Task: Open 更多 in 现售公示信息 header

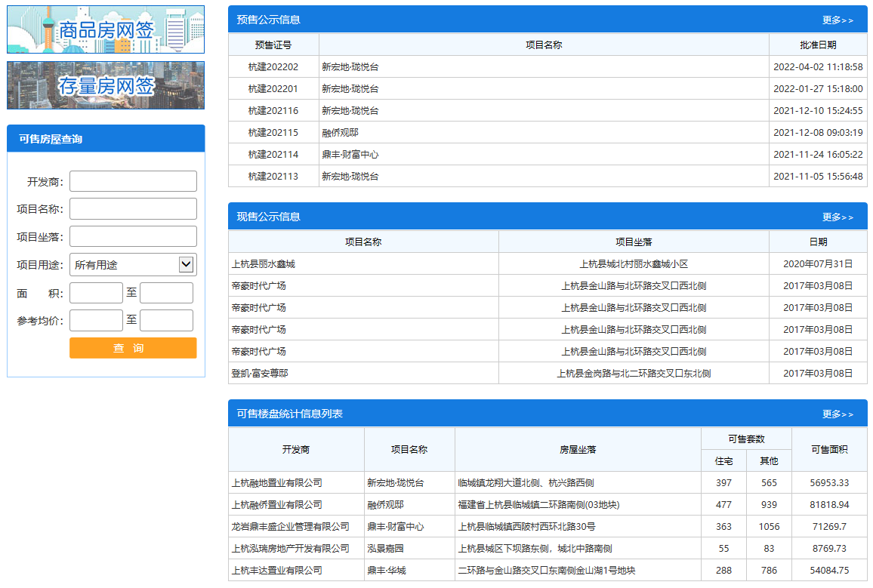Action: click(x=838, y=217)
